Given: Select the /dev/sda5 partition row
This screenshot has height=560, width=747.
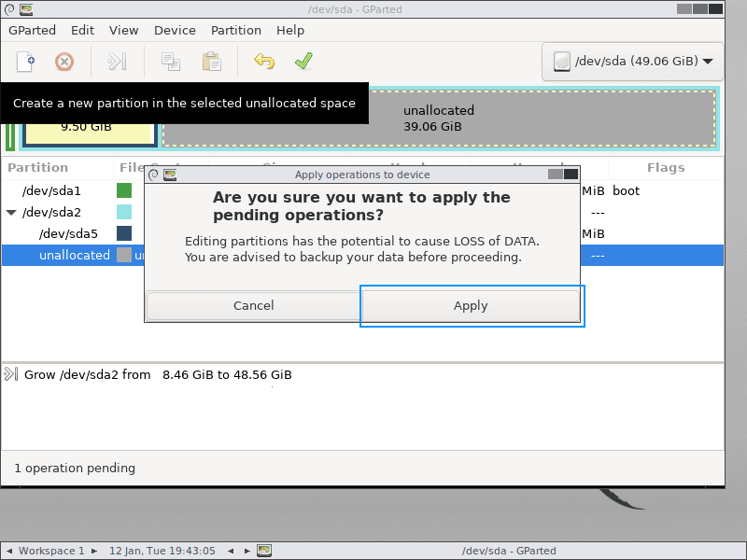Looking at the screenshot, I should coord(65,233).
